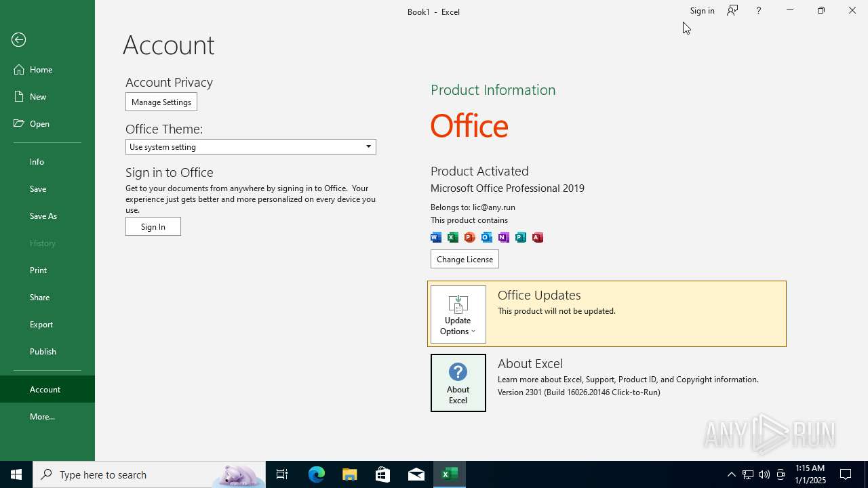Click the volume speaker tray icon
868x488 pixels.
764,474
